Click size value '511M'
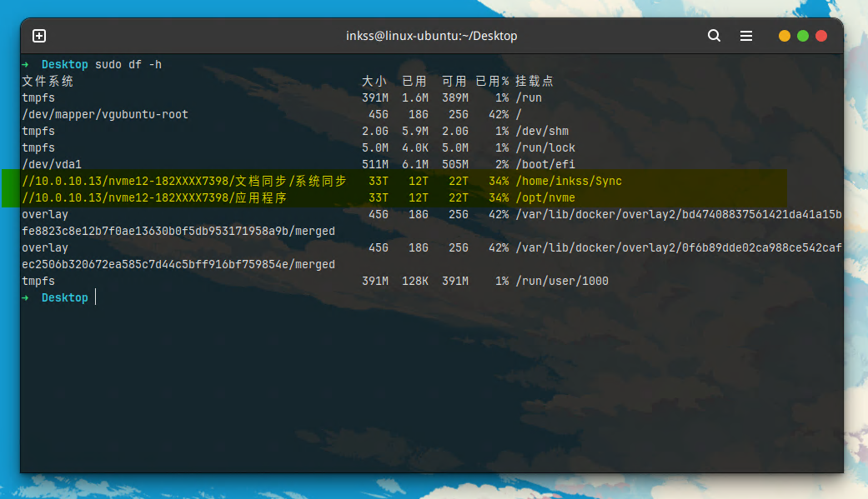 click(375, 164)
